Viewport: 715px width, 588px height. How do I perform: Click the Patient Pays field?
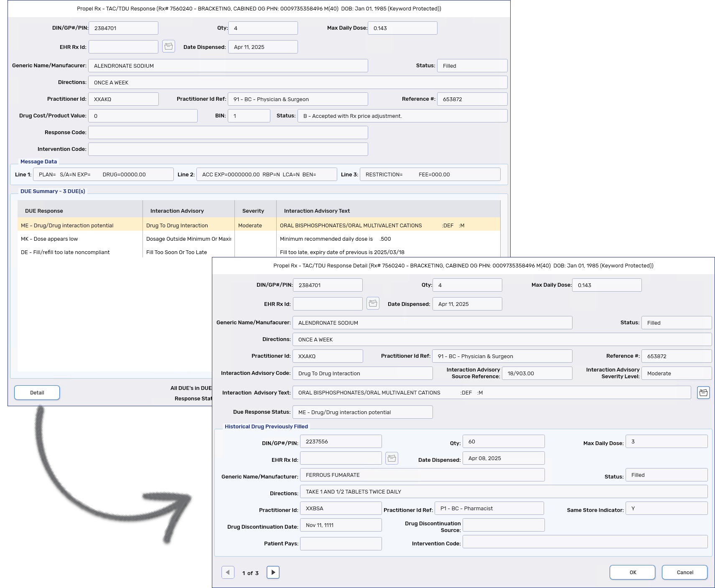point(341,544)
